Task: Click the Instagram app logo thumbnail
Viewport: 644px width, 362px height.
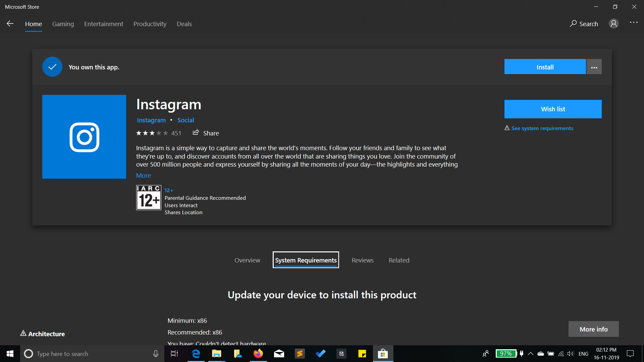Action: (x=84, y=137)
